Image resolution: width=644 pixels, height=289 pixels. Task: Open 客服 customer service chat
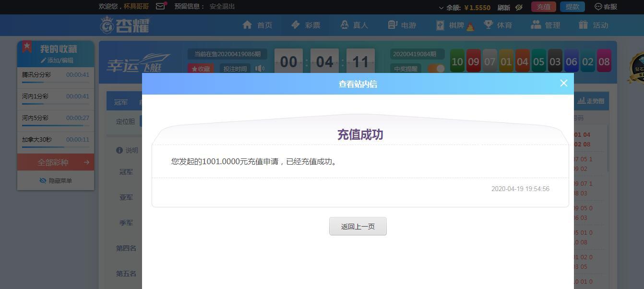[606, 7]
